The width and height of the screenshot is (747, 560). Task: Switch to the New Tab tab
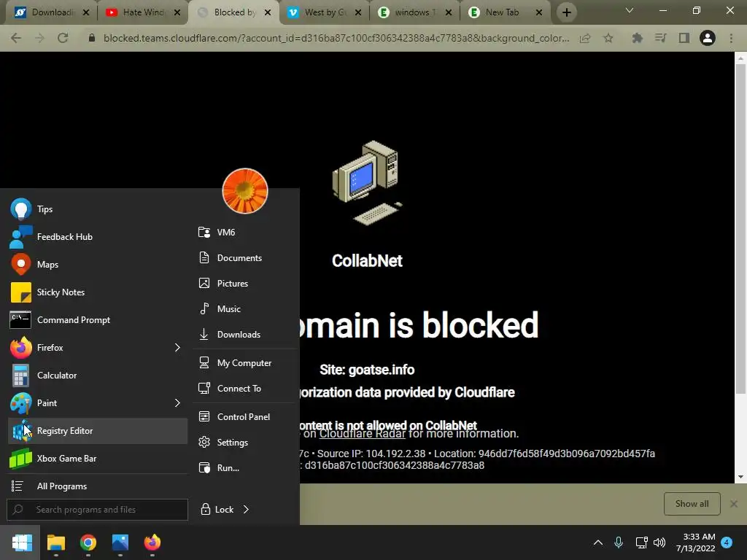point(504,12)
